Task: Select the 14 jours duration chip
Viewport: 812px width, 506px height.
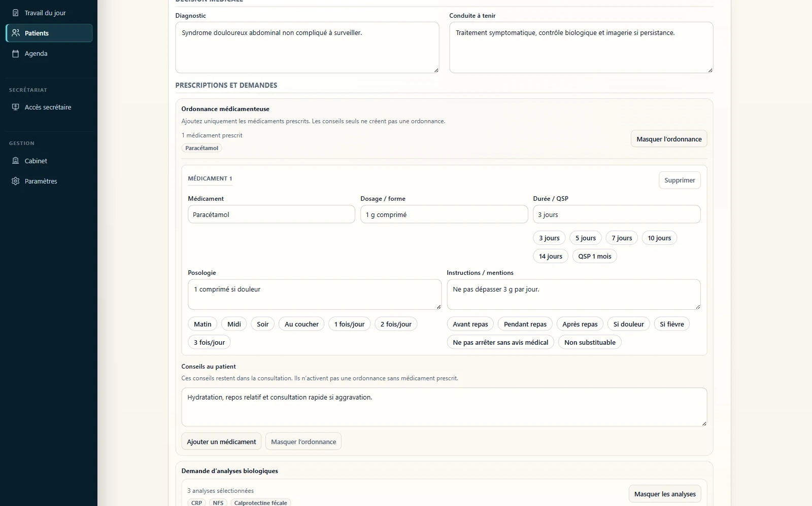Action: [551, 256]
